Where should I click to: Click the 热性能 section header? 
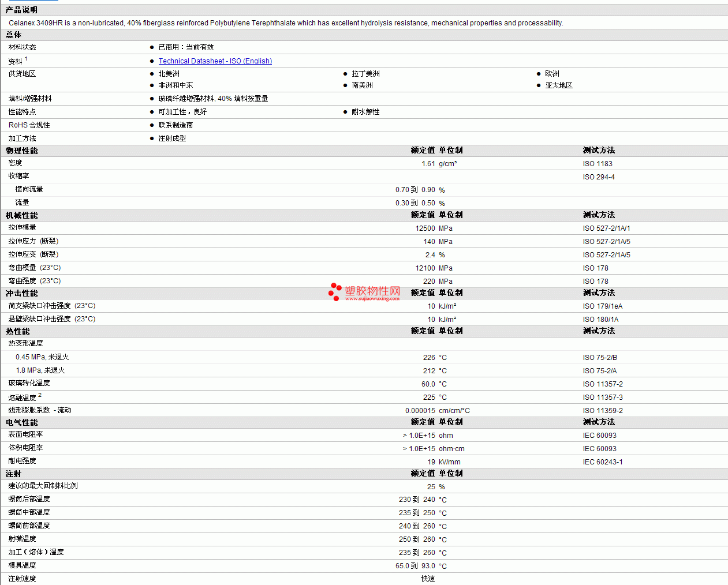click(17, 331)
